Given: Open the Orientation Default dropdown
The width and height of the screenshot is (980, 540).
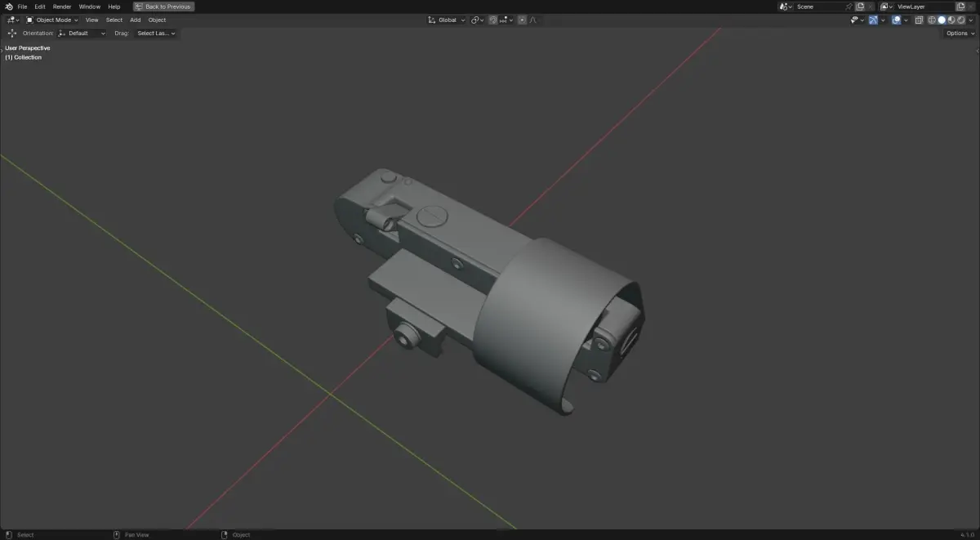Looking at the screenshot, I should (82, 33).
